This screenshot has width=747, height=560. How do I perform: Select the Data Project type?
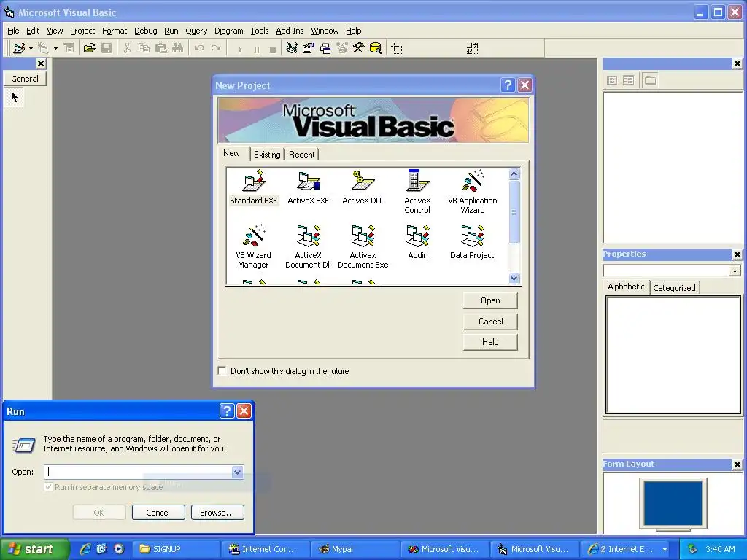click(472, 242)
